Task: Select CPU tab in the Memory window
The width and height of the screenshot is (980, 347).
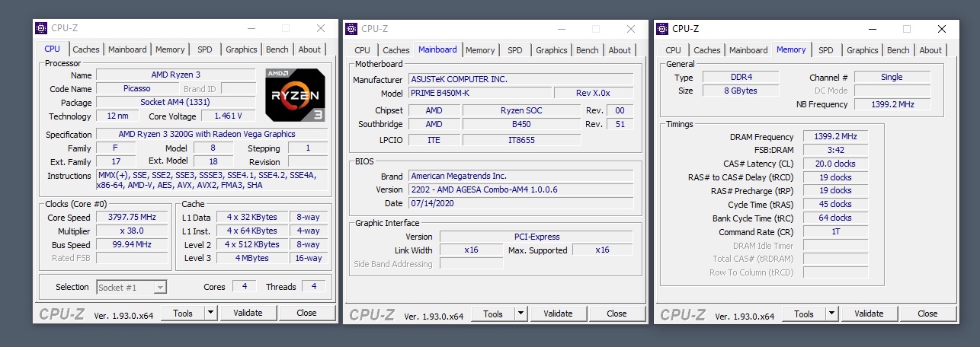Action: point(674,50)
